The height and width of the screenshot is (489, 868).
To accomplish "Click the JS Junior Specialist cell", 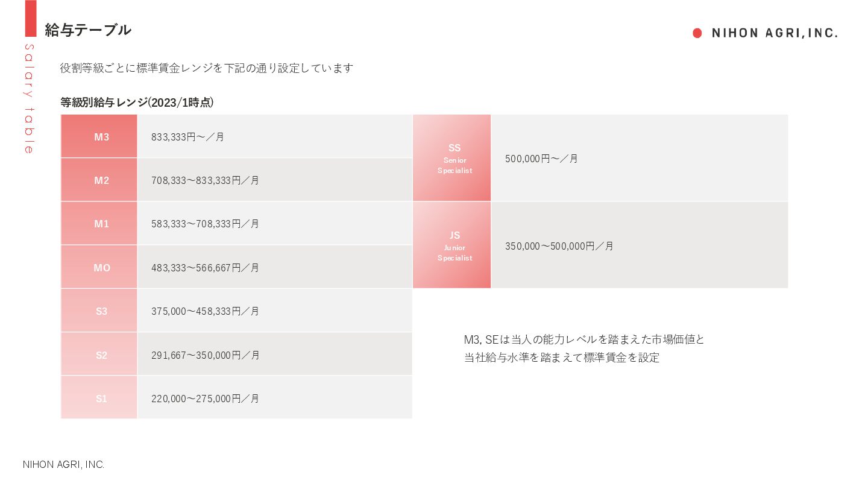I will pos(452,245).
